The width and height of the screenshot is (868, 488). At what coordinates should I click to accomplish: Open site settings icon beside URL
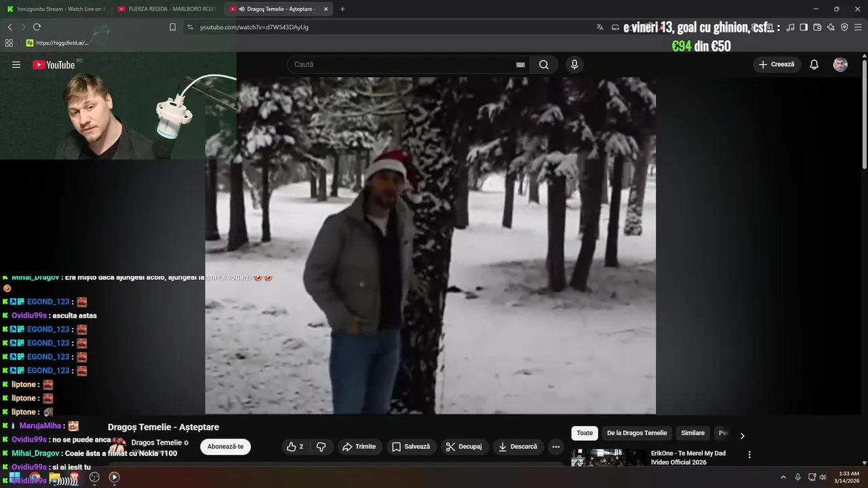click(190, 27)
